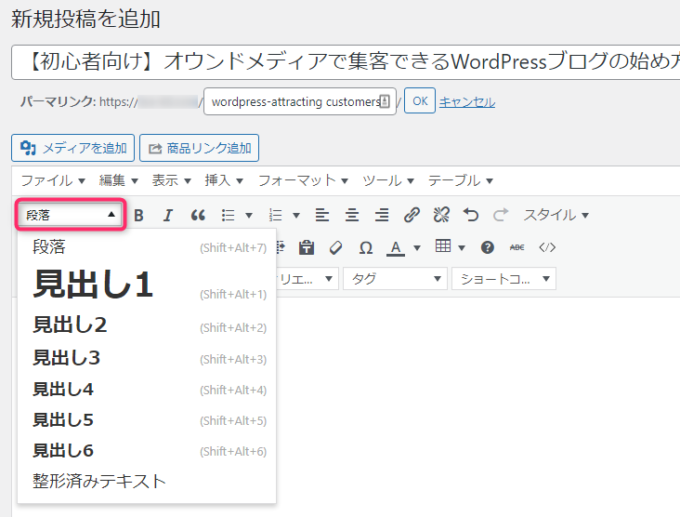Redo the last action
Image resolution: width=680 pixels, height=517 pixels.
coord(500,215)
